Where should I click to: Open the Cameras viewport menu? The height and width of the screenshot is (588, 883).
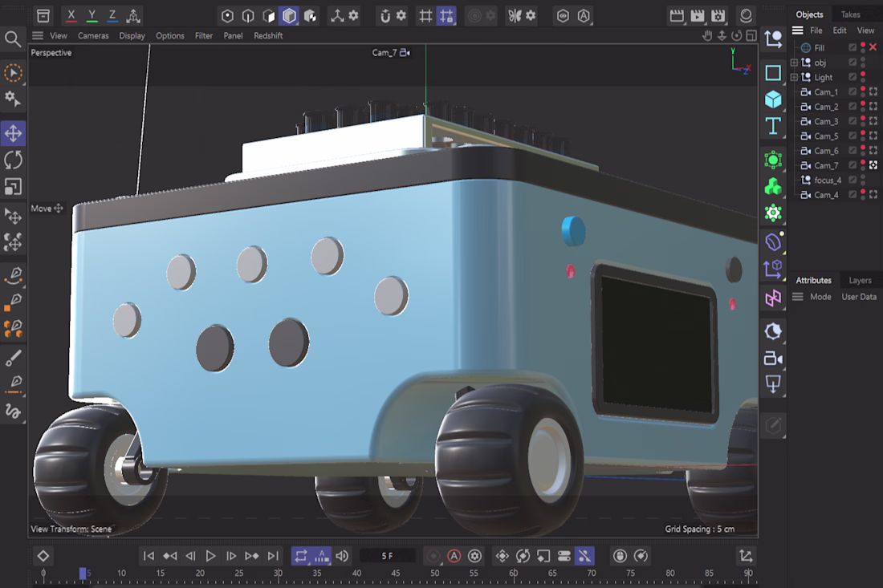93,35
